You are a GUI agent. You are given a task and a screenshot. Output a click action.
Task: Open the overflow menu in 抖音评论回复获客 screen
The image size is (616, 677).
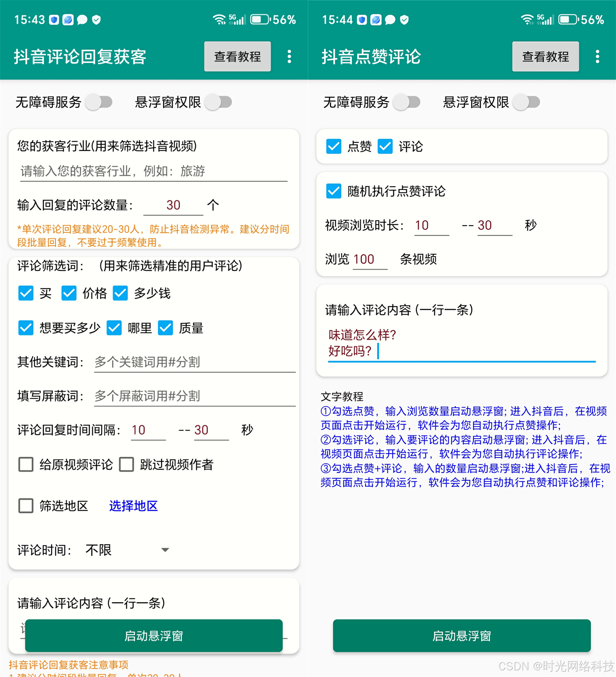pos(289,57)
